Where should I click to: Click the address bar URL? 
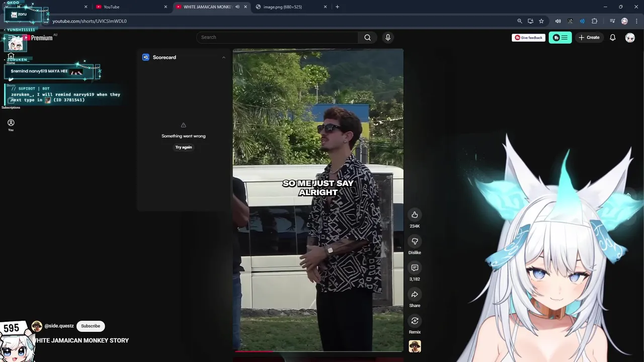click(x=90, y=21)
